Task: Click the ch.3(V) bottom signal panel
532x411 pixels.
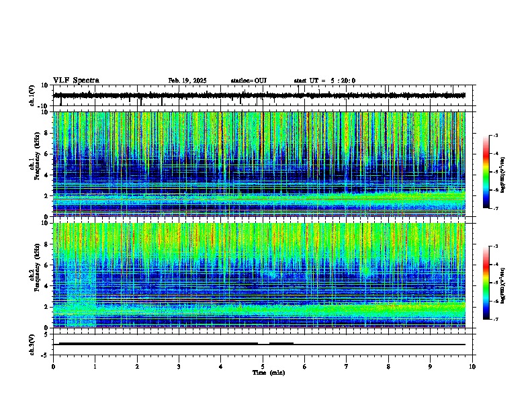Action: 264,345
